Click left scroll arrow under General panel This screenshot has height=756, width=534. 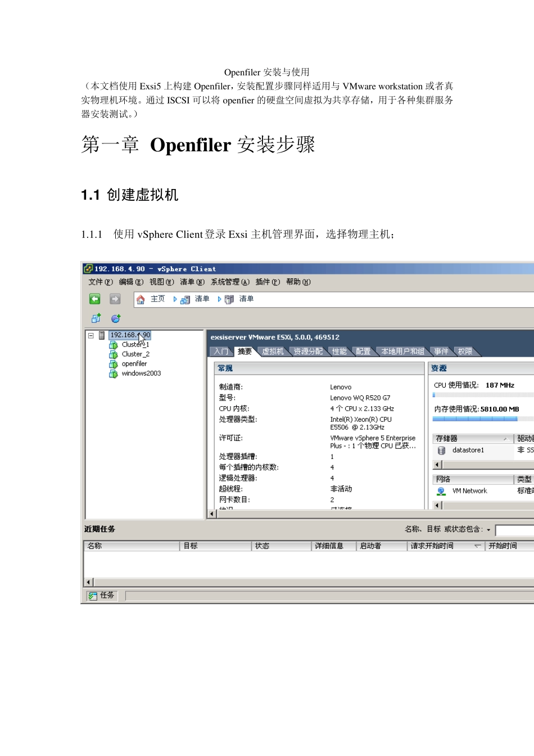pos(212,514)
